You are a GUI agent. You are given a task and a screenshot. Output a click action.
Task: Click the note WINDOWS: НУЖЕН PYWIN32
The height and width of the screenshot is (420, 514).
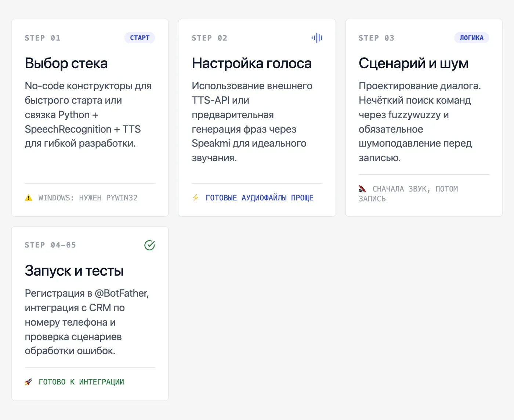[88, 198]
